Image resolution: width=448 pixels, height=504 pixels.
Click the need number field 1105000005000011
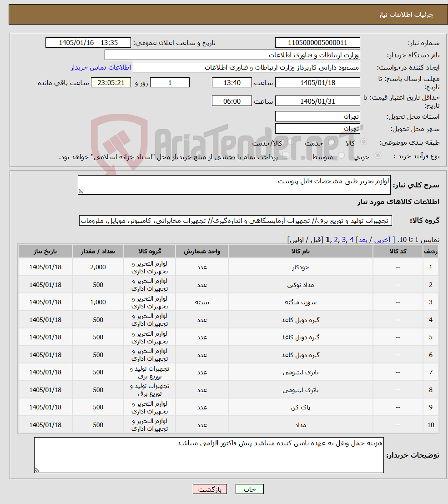coord(317,43)
